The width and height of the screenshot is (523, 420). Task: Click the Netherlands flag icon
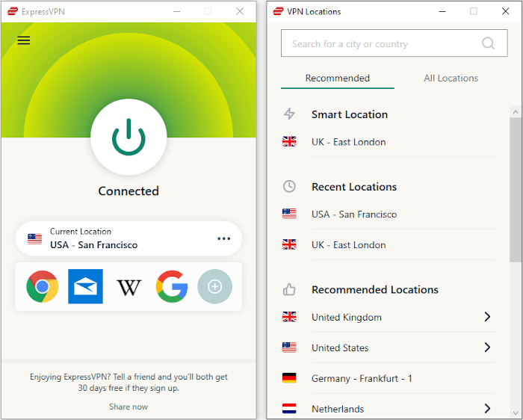point(289,408)
